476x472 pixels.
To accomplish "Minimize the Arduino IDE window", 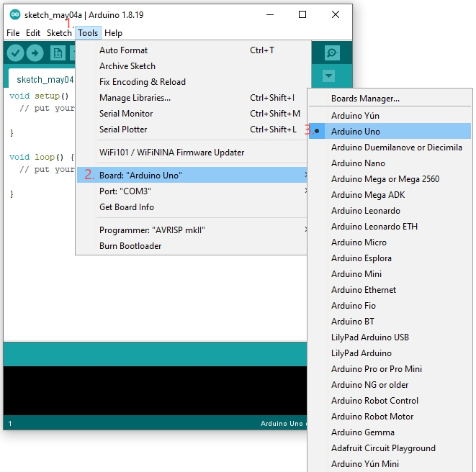I will pyautogui.click(x=269, y=14).
